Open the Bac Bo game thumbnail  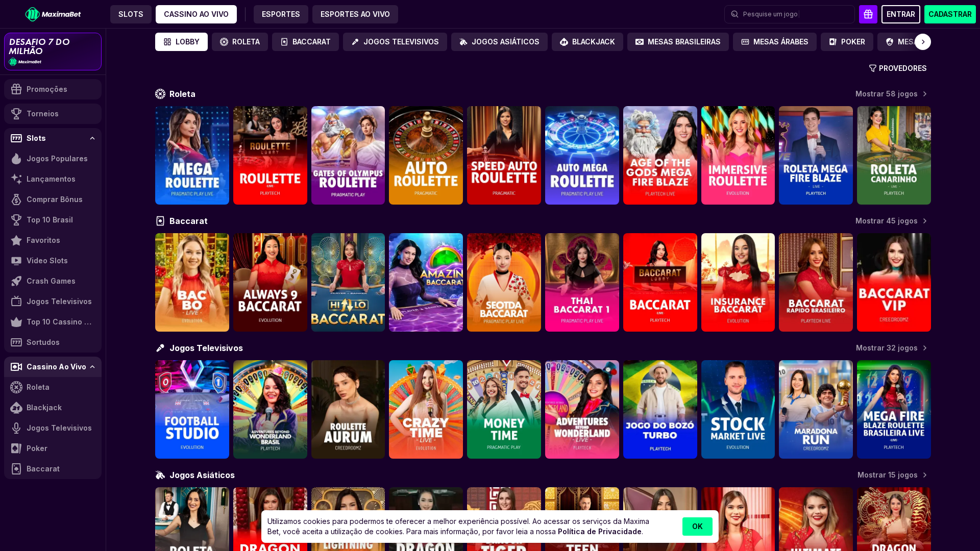tap(192, 283)
